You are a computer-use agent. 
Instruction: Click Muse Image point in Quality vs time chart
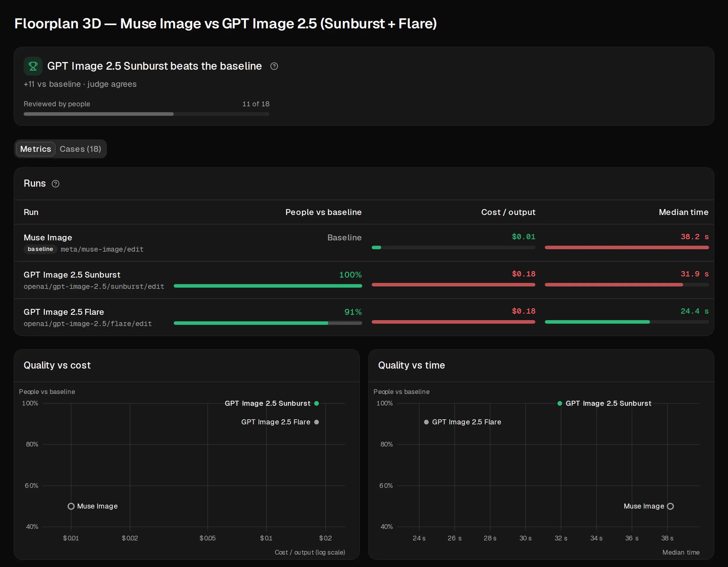670,506
